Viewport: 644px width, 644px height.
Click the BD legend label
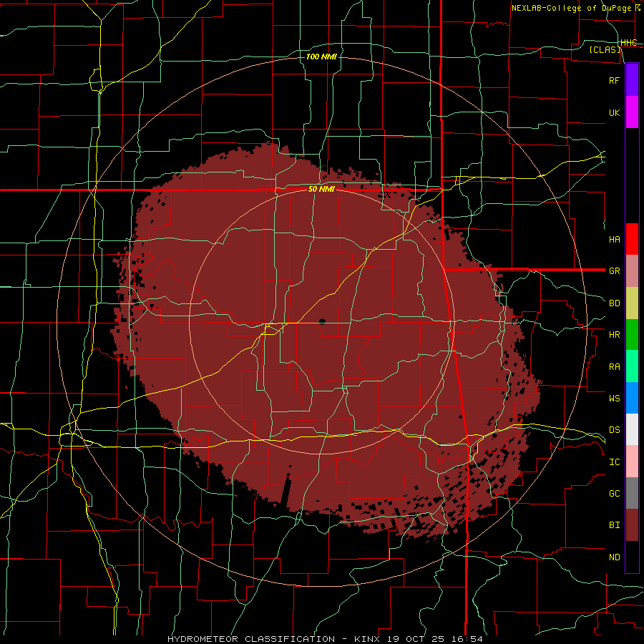coord(615,303)
